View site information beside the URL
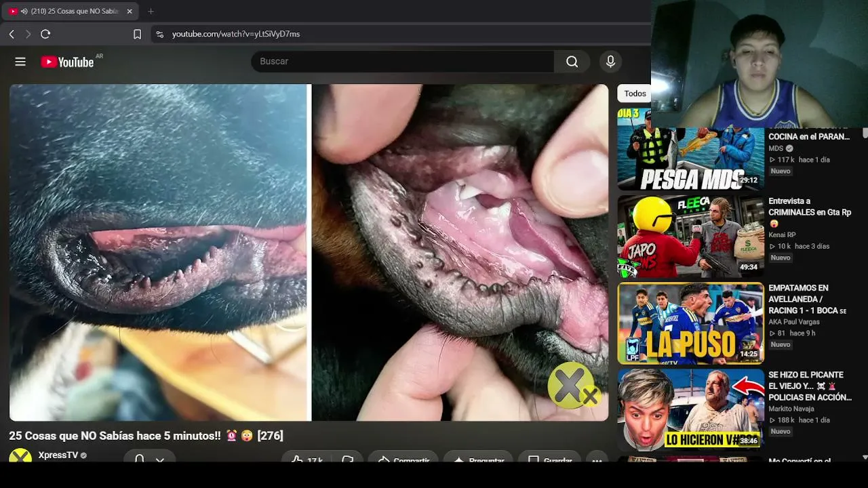868x488 pixels. (x=159, y=34)
